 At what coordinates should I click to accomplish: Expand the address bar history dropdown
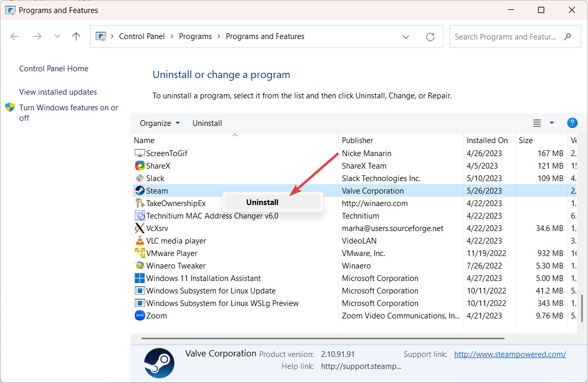tap(406, 37)
